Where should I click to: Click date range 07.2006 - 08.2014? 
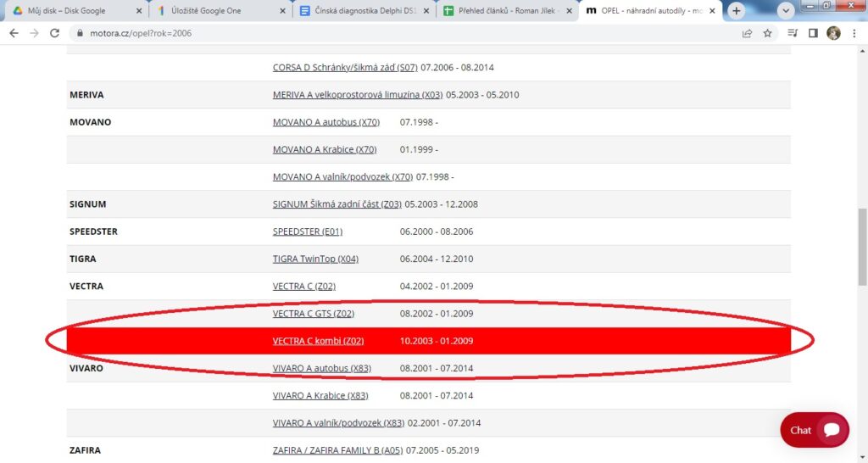click(457, 68)
